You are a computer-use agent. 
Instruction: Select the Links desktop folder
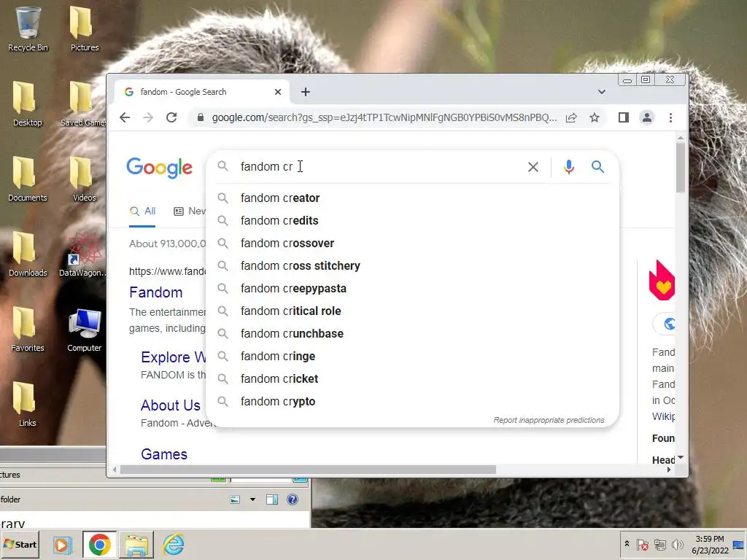coord(27,404)
